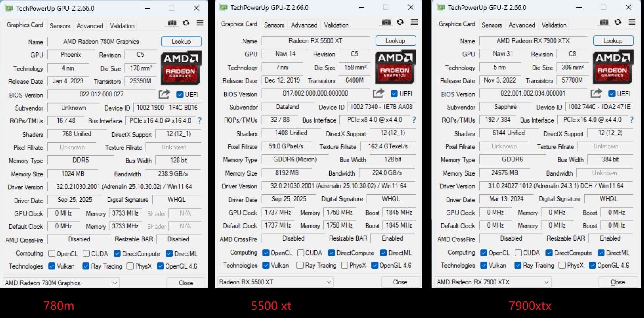Take a screenshot in the RX 5500 XT window

coord(386,22)
